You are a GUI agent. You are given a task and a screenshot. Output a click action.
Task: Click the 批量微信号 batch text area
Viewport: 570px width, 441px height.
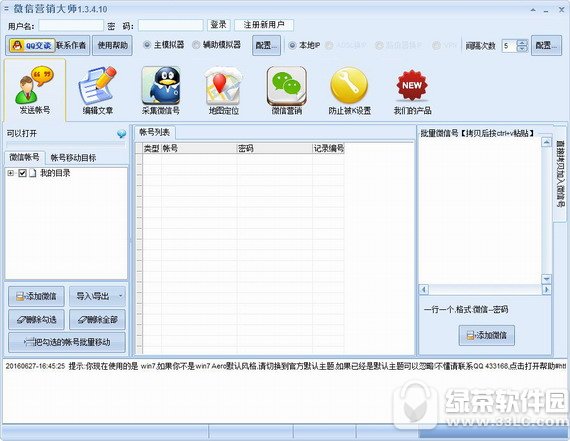coord(480,211)
